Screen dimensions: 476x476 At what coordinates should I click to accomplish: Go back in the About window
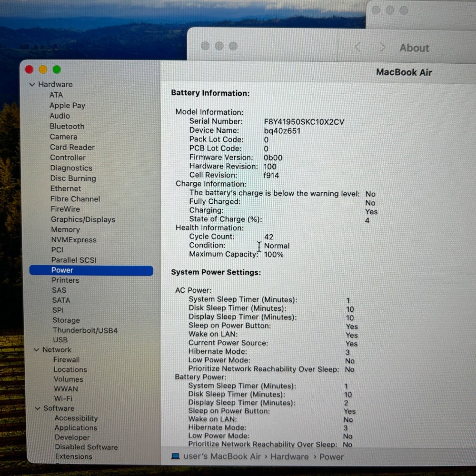pyautogui.click(x=358, y=47)
